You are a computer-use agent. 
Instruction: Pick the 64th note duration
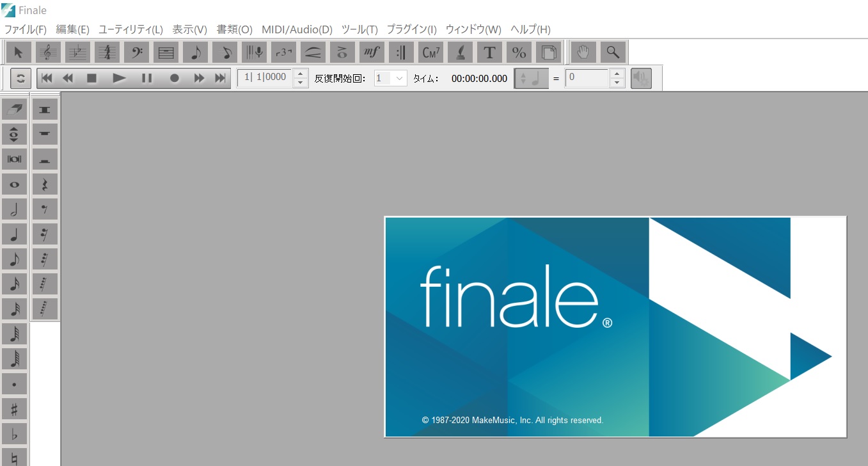tap(14, 334)
